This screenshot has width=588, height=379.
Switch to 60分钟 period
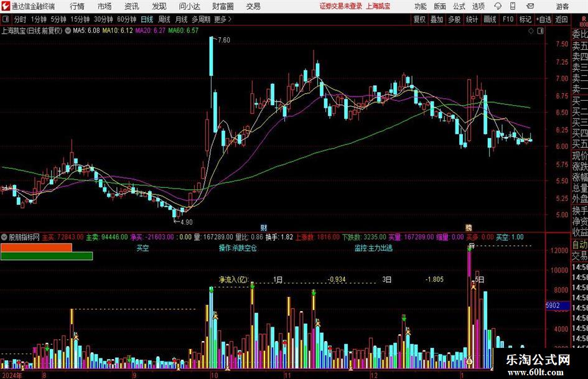(127, 19)
